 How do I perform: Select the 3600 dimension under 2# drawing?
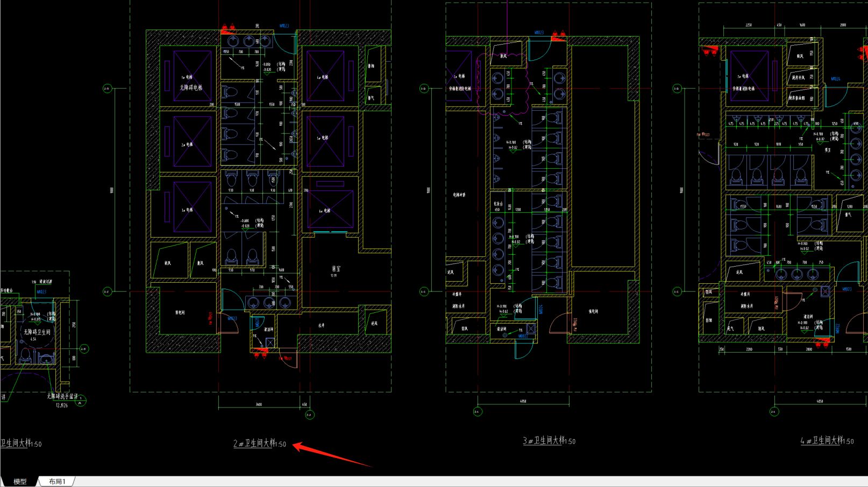259,404
